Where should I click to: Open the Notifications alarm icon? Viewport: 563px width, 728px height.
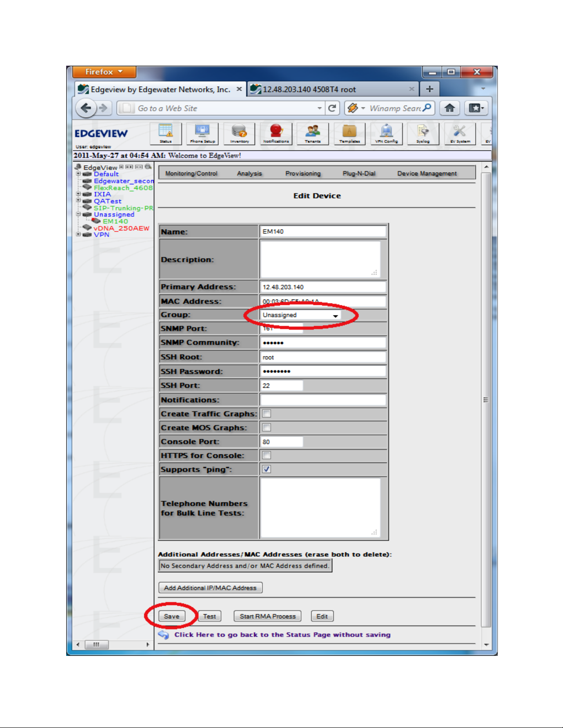[x=276, y=134]
